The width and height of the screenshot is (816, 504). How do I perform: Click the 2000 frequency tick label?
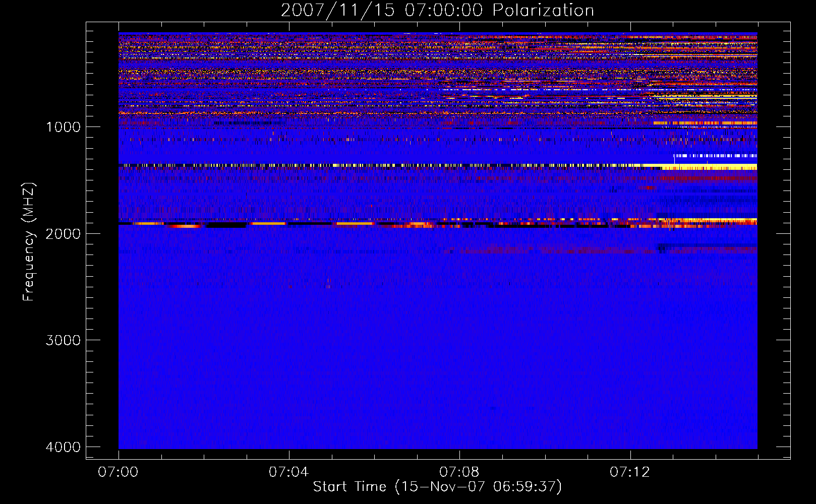point(63,234)
